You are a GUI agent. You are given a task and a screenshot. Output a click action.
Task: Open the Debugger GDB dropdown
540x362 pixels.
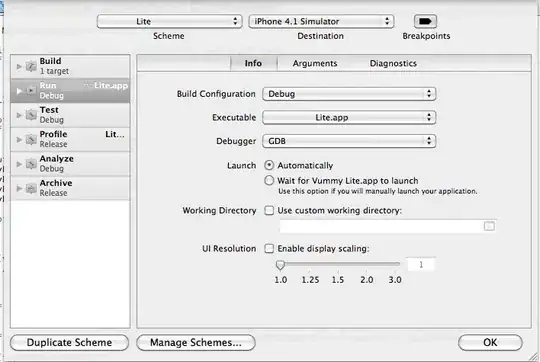[x=349, y=141]
